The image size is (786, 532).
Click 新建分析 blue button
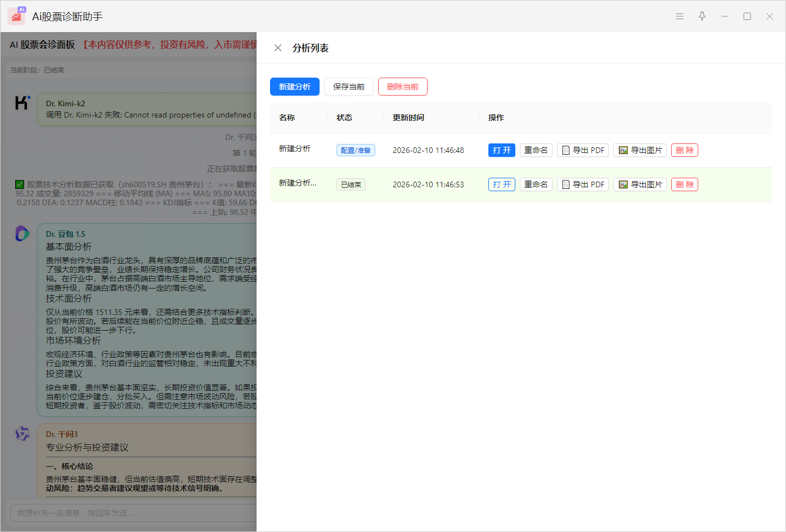click(x=295, y=87)
